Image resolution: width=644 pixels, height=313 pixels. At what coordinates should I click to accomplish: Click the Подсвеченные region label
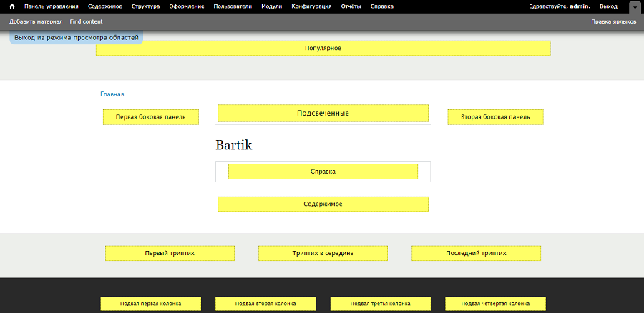323,113
